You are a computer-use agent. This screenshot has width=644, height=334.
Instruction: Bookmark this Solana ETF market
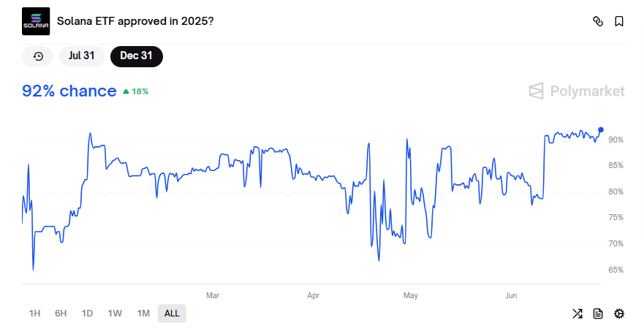tap(619, 21)
